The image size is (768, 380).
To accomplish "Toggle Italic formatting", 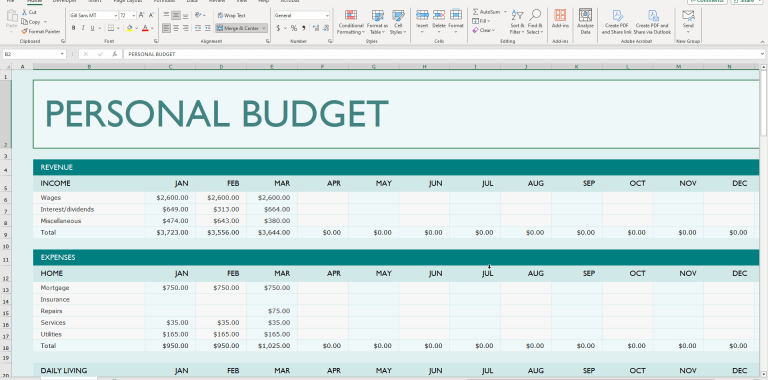I will click(x=83, y=28).
